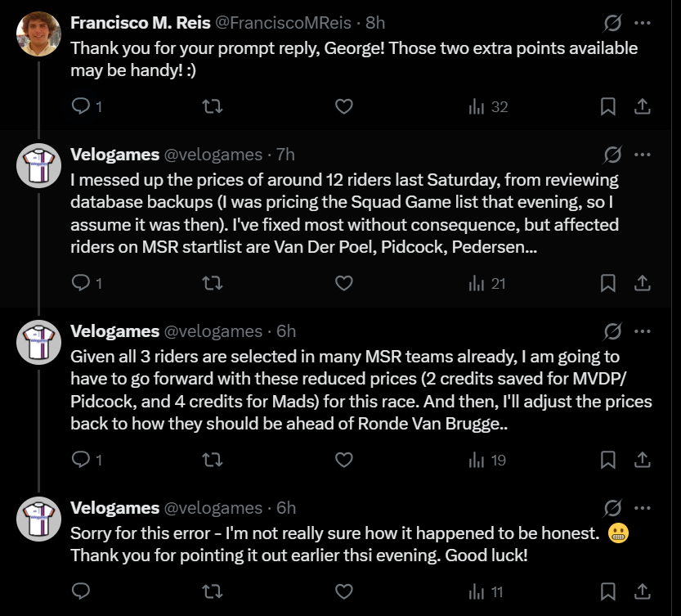Bookmark Francisco M. Reis's tweet

(608, 106)
